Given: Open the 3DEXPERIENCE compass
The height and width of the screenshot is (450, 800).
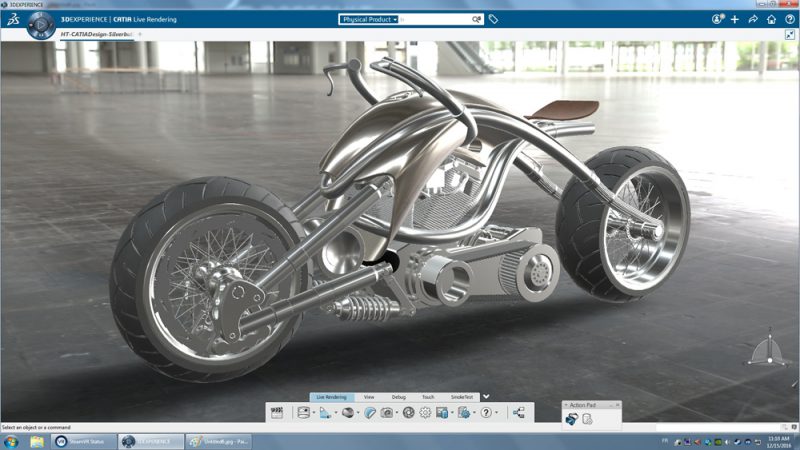Looking at the screenshot, I should coord(40,24).
